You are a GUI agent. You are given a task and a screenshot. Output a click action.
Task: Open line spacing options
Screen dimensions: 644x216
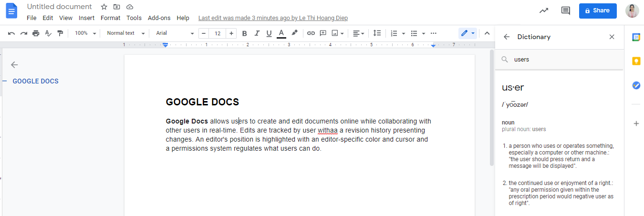coord(377,33)
